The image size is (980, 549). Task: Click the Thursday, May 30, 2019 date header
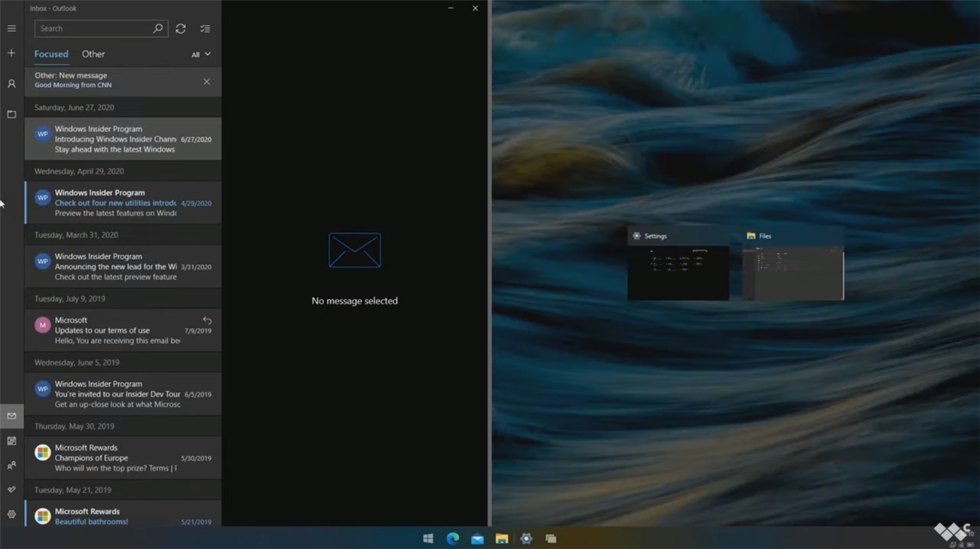76,426
